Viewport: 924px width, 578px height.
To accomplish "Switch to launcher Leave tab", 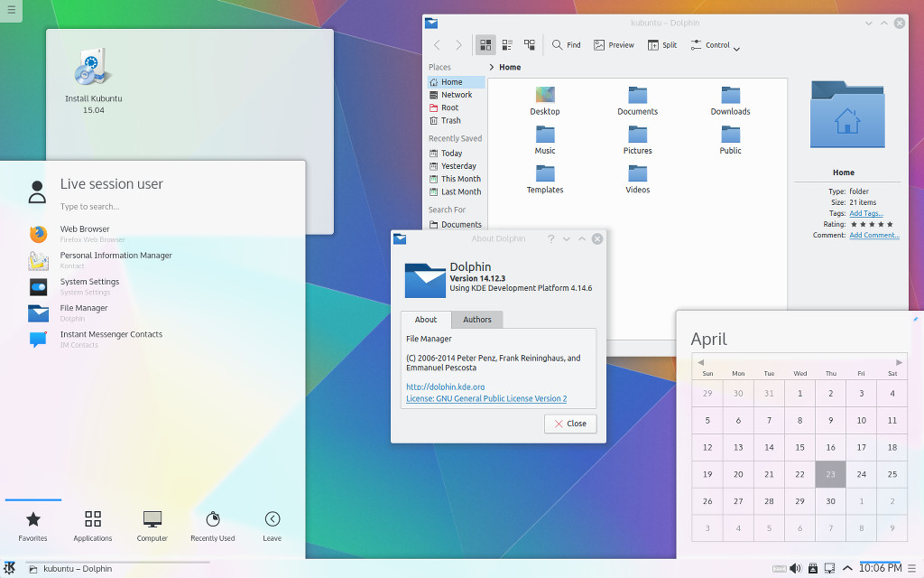I will pos(273,527).
